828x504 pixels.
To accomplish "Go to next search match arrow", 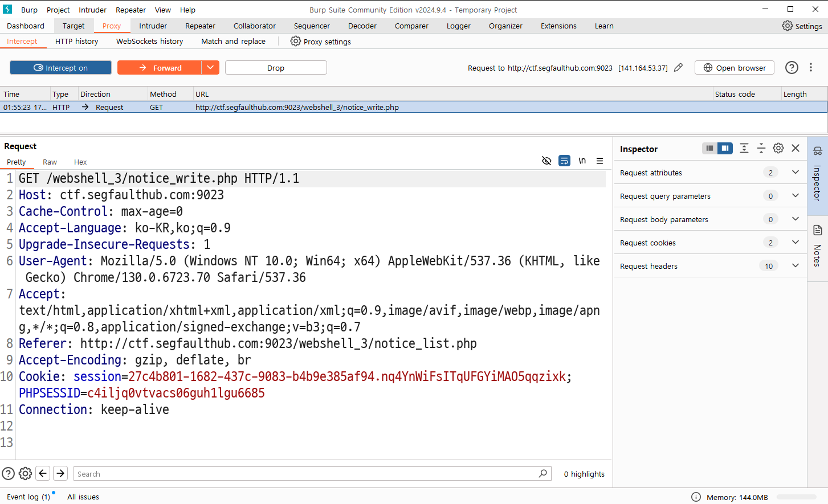I will 60,473.
